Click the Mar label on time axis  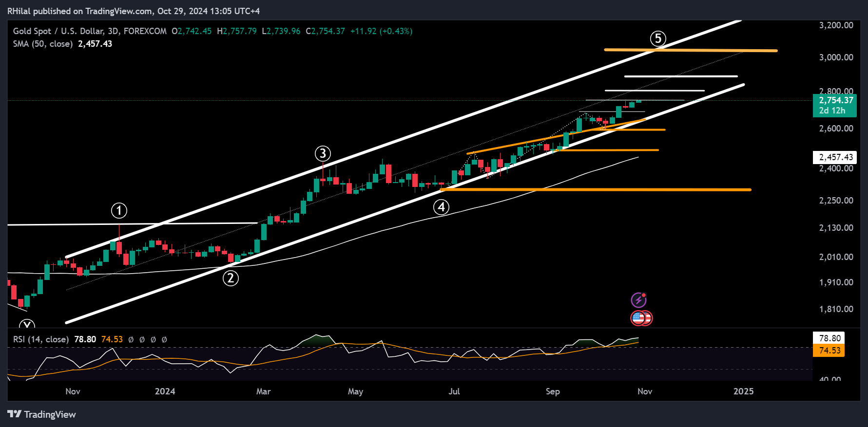pyautogui.click(x=264, y=391)
